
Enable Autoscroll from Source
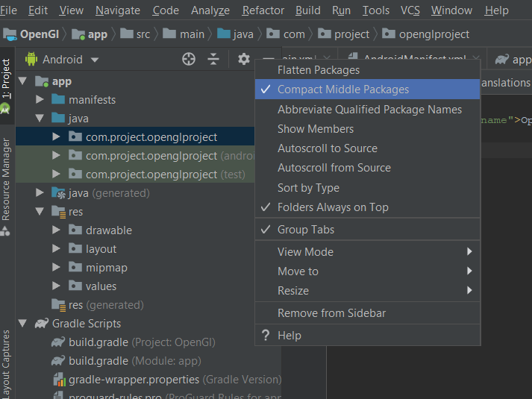[367, 168]
